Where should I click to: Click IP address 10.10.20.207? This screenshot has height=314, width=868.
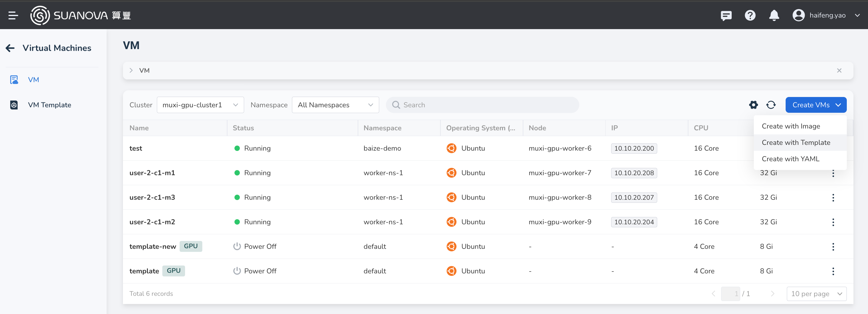(634, 198)
